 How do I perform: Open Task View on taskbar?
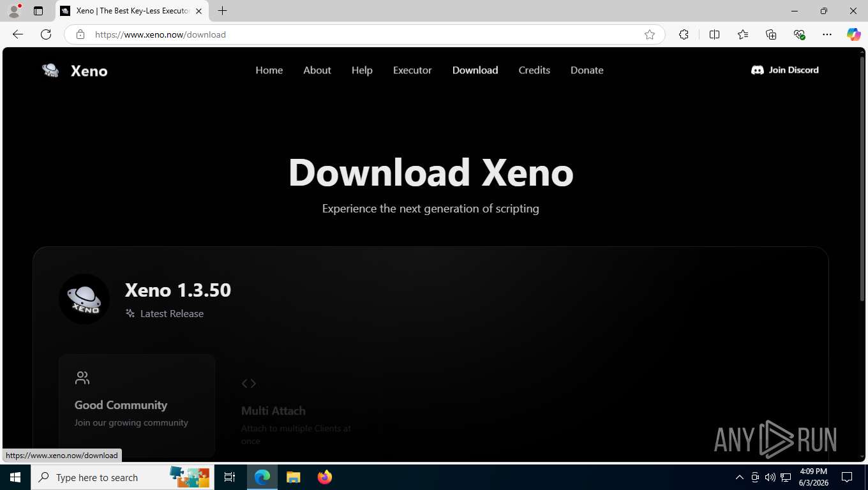click(230, 477)
